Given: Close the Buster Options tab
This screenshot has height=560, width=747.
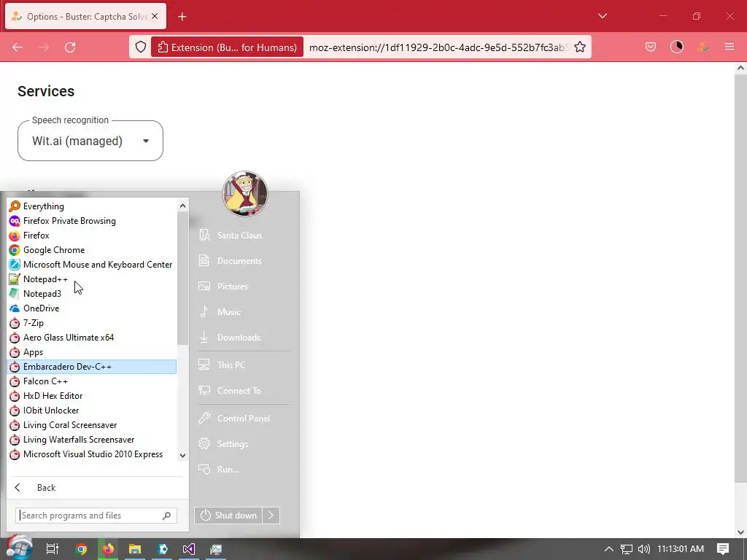Looking at the screenshot, I should pyautogui.click(x=155, y=17).
